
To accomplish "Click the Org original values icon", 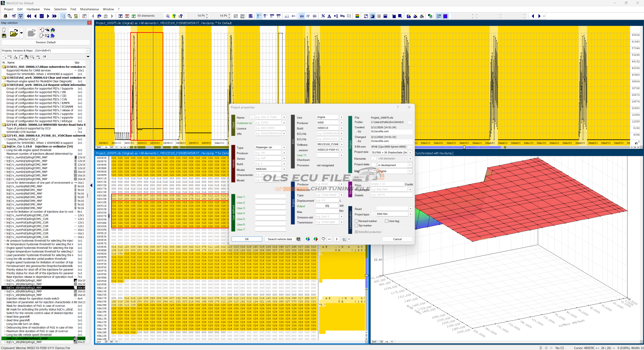I will pyautogui.click(x=342, y=16).
